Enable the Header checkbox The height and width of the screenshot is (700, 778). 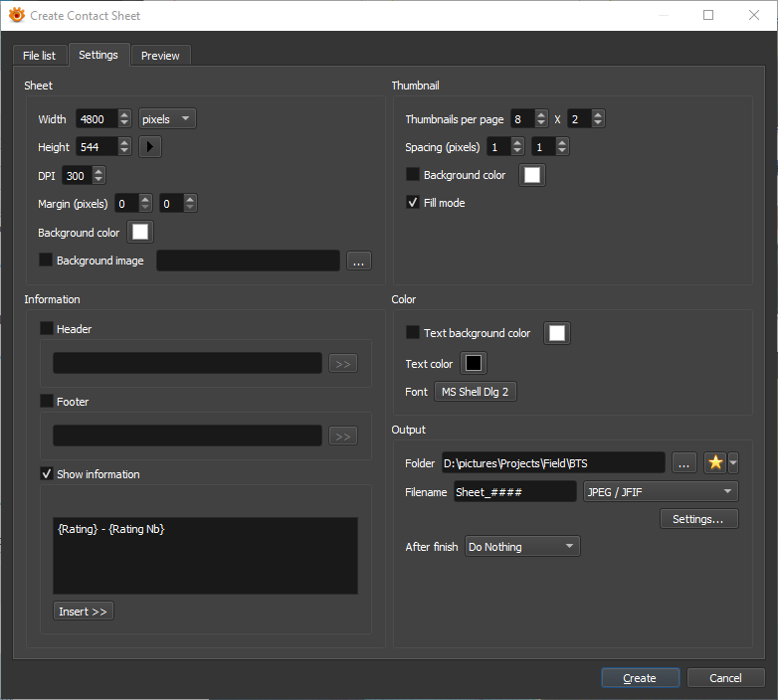pyautogui.click(x=47, y=329)
